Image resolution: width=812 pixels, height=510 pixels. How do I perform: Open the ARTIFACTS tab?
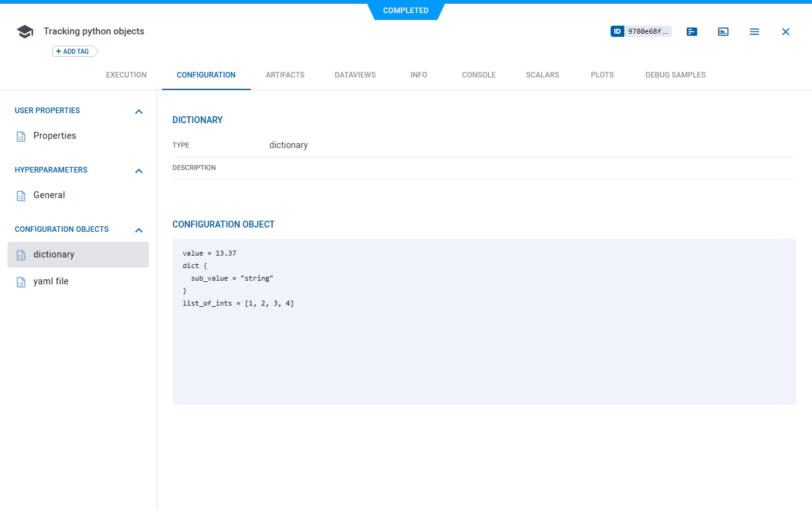[x=285, y=74]
